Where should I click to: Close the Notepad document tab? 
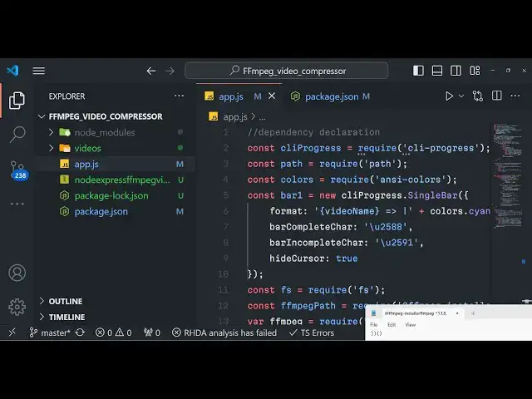click(x=457, y=313)
